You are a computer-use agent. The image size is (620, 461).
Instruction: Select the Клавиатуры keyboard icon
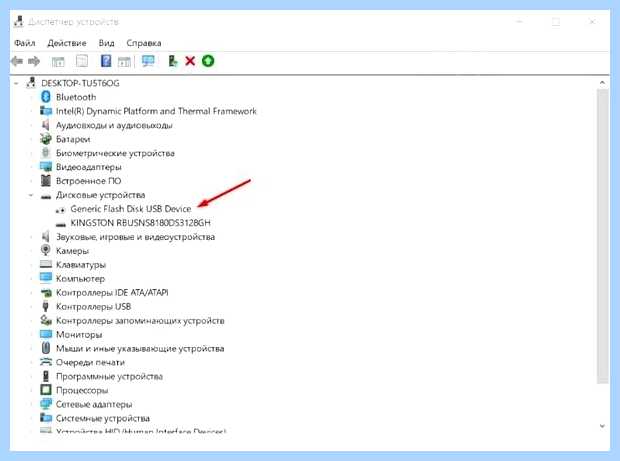(46, 264)
